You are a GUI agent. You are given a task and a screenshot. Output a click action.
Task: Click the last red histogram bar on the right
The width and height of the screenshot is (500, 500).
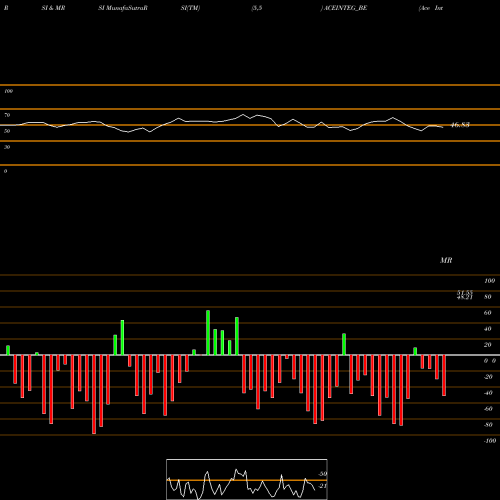[x=444, y=375]
